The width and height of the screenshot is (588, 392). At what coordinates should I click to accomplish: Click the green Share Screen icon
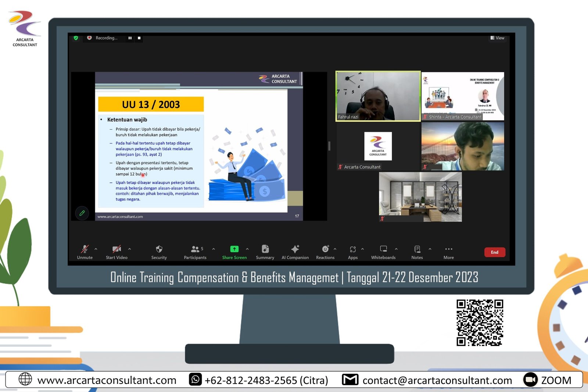point(234,249)
